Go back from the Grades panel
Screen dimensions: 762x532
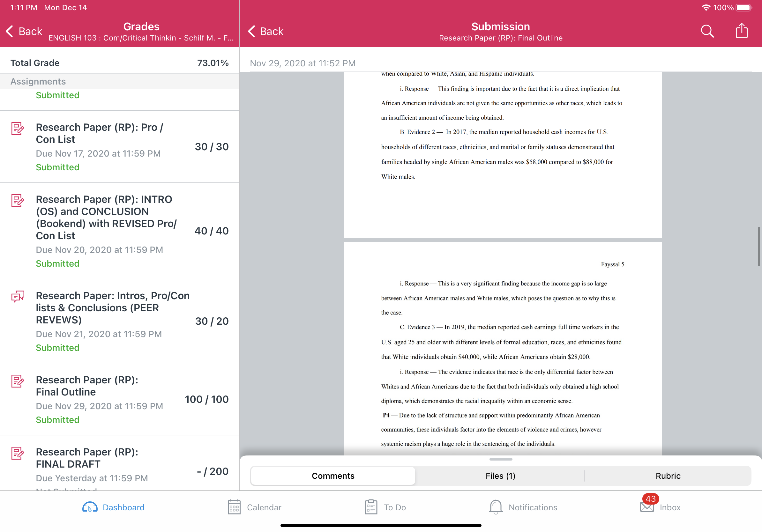tap(24, 31)
